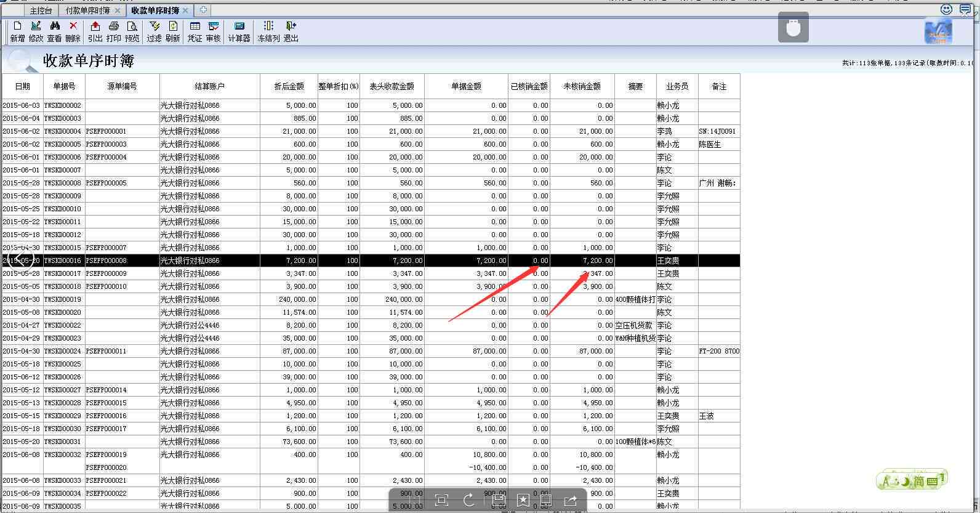Click the 未核销金额 column header

pos(582,86)
